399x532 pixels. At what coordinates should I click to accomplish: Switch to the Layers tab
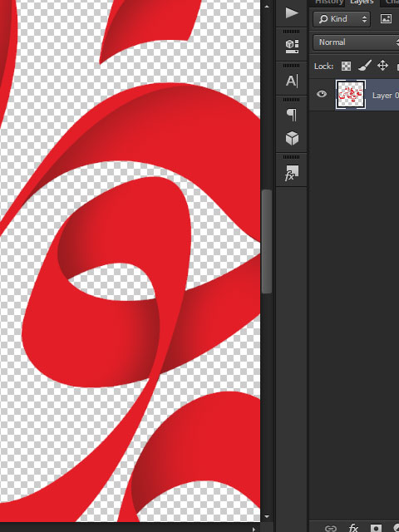(362, 2)
